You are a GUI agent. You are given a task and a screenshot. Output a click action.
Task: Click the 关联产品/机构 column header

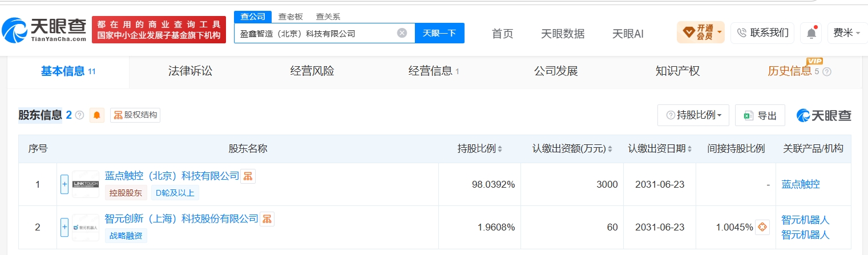point(813,149)
